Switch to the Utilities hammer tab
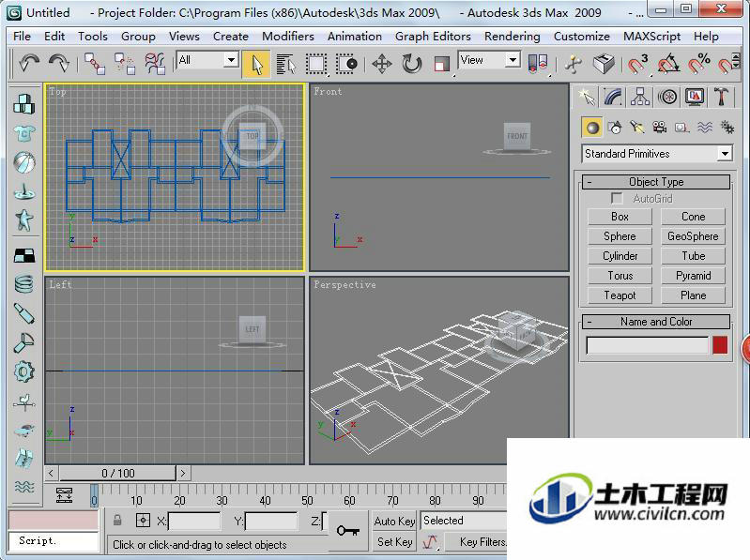Image resolution: width=750 pixels, height=560 pixels. [721, 97]
